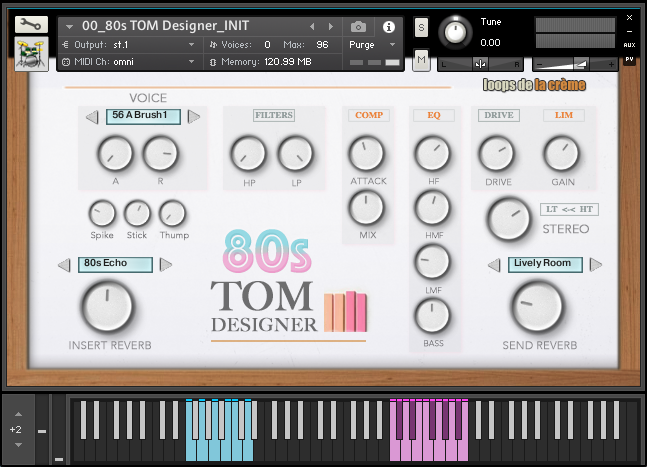Click the SEND REVERB knob
Viewport: 647px width, 467px height.
(538, 307)
